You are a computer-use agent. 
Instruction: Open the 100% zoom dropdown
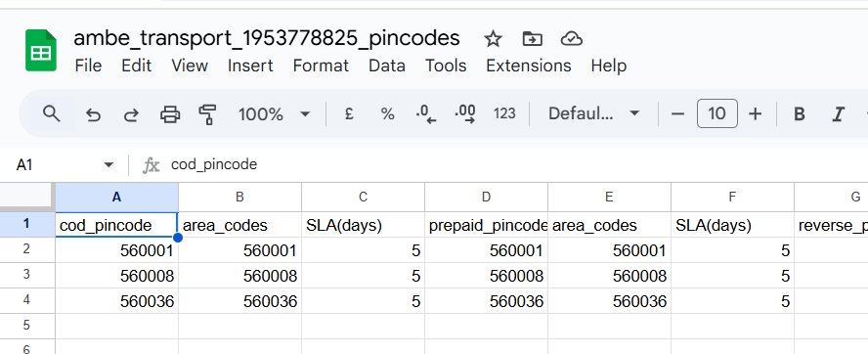coord(274,114)
